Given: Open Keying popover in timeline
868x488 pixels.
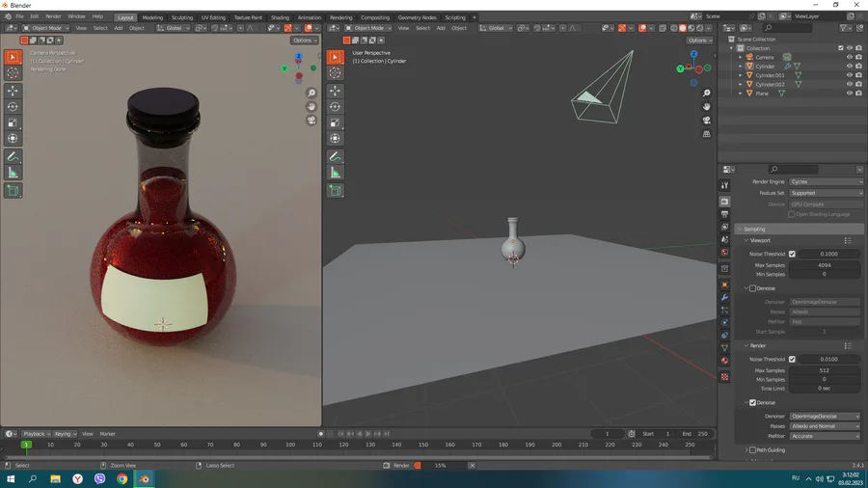Looking at the screenshot, I should [x=65, y=434].
